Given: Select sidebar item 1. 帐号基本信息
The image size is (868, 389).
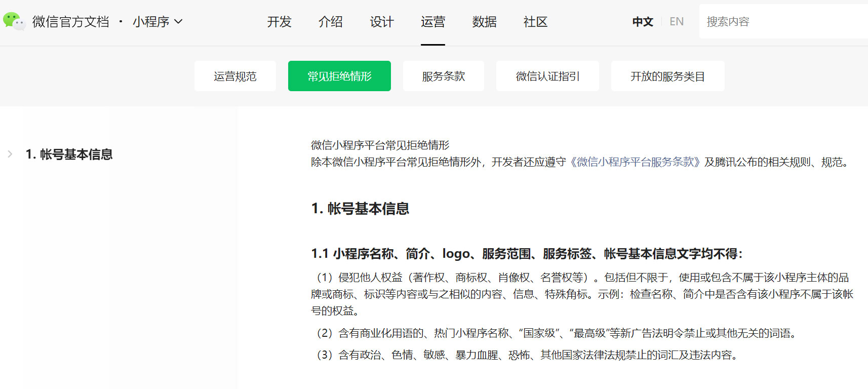Looking at the screenshot, I should (69, 154).
